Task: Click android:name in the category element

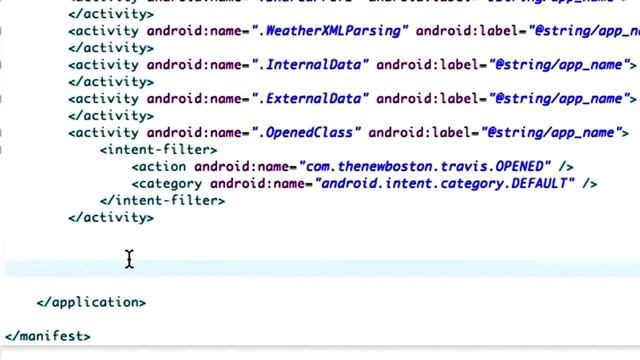Action: [x=258, y=184]
